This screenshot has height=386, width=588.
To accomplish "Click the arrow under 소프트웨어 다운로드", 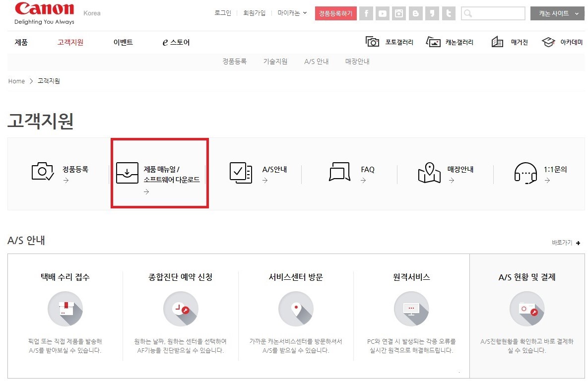I will [x=146, y=192].
